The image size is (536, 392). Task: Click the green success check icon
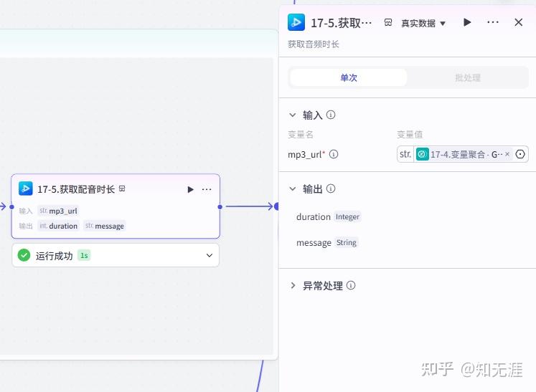(24, 255)
